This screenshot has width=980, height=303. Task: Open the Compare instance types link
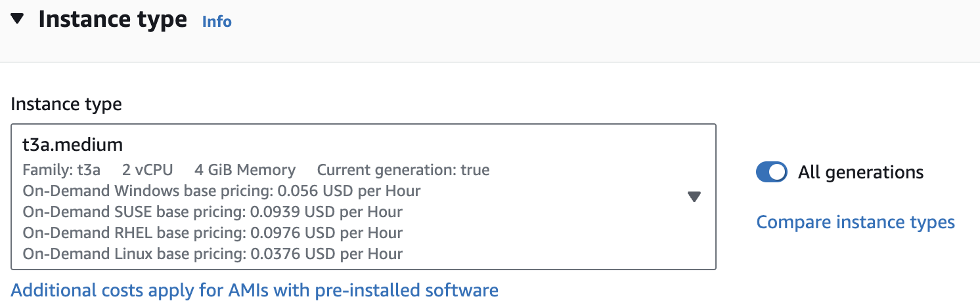click(x=855, y=222)
